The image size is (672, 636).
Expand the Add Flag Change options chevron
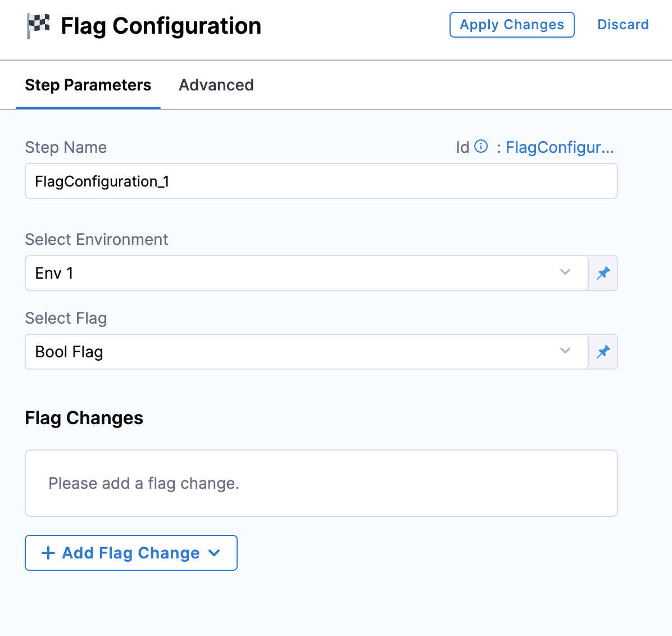(214, 553)
